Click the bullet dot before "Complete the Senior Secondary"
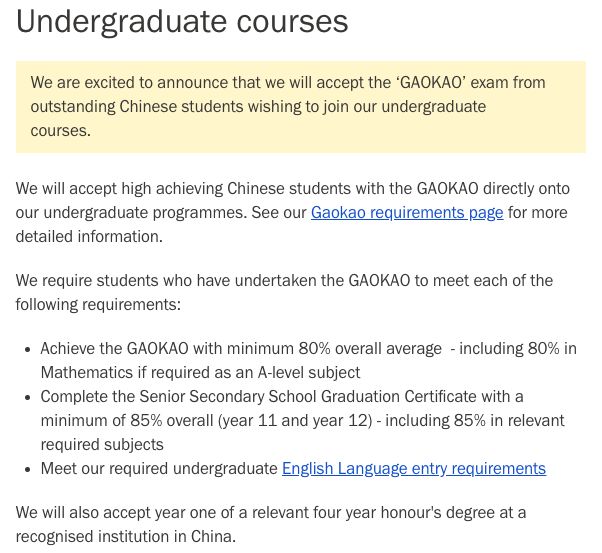The height and width of the screenshot is (553, 602). (27, 397)
